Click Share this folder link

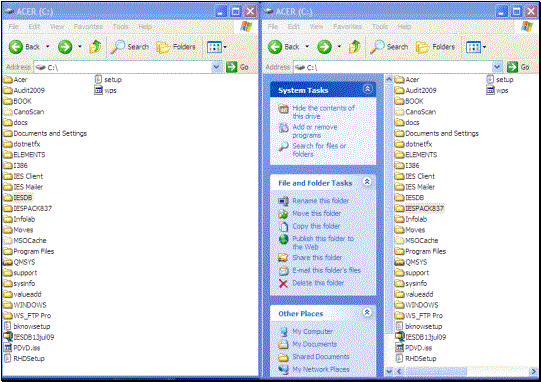317,257
